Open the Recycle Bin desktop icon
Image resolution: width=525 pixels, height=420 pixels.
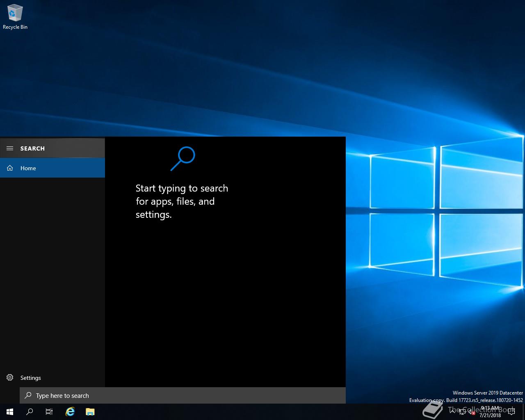pyautogui.click(x=15, y=17)
